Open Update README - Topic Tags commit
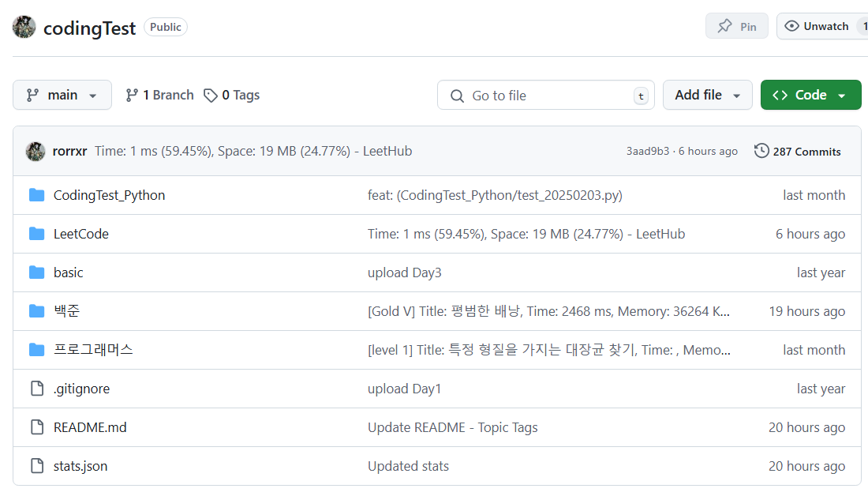The width and height of the screenshot is (868, 496). coord(453,428)
